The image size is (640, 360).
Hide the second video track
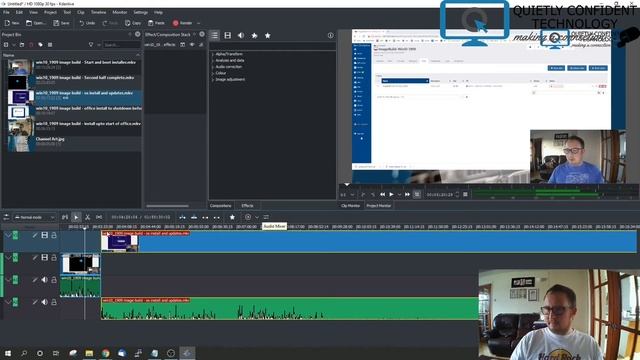tap(44, 258)
